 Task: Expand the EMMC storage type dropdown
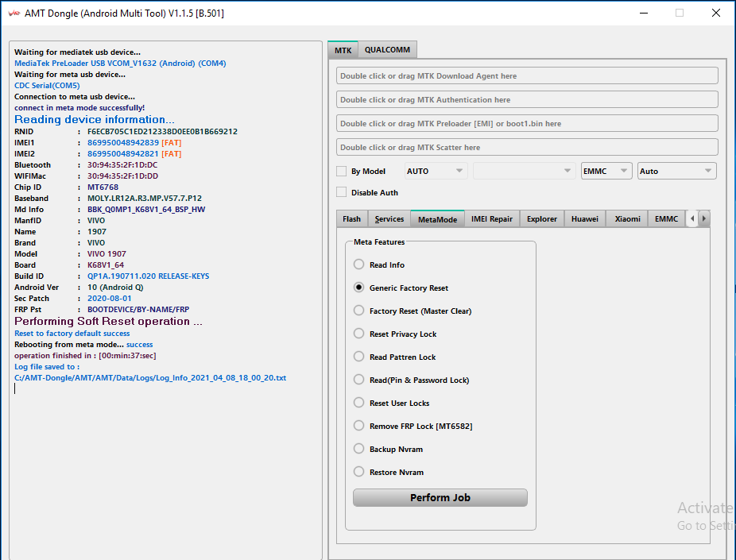tap(606, 171)
